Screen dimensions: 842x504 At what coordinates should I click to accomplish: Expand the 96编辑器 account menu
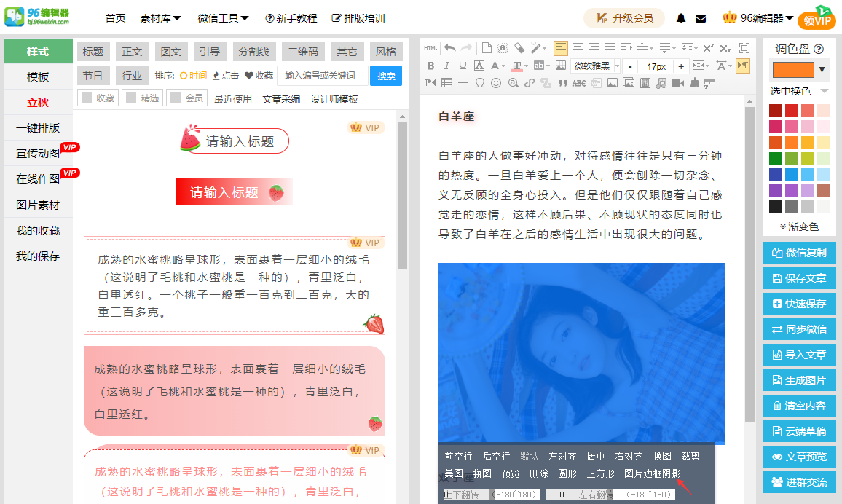point(758,18)
